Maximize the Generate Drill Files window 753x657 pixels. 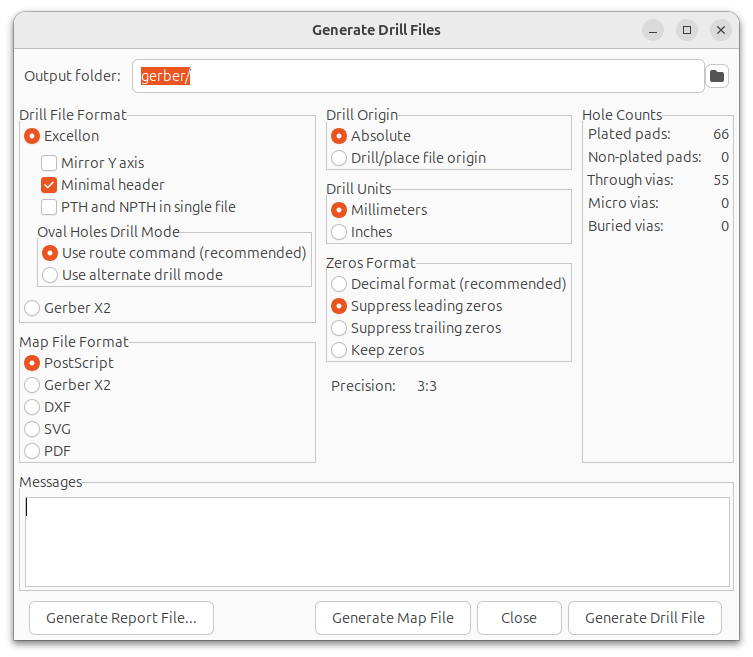pyautogui.click(x=687, y=30)
